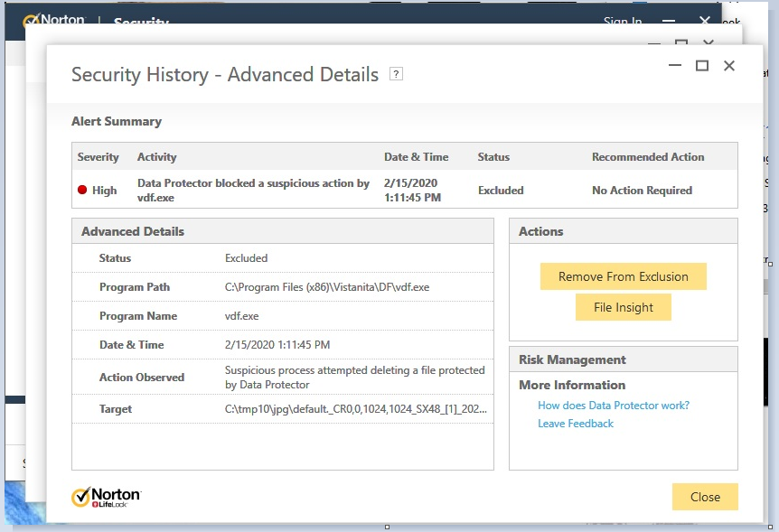Click the Recommended Action column header
This screenshot has width=779, height=532.
(x=647, y=157)
